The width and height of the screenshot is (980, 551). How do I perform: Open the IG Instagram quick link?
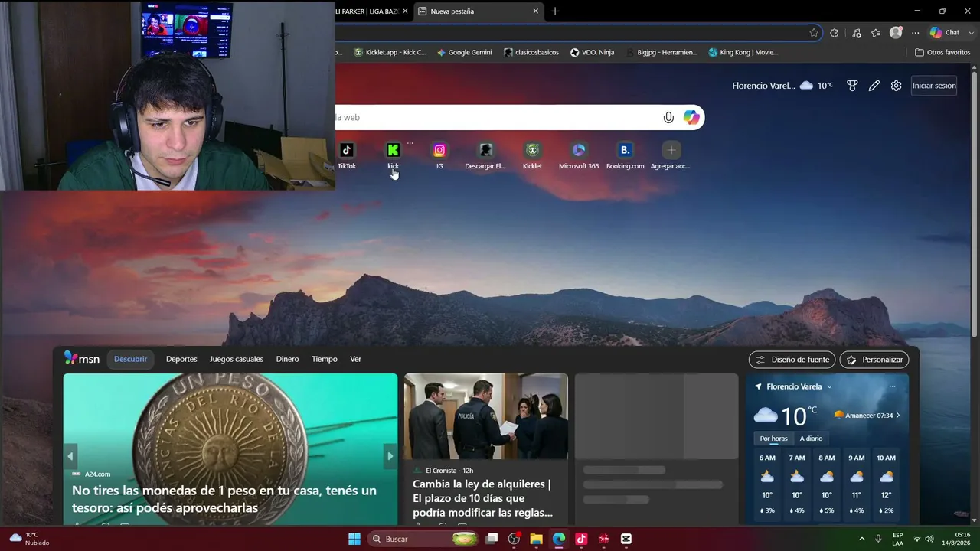439,155
